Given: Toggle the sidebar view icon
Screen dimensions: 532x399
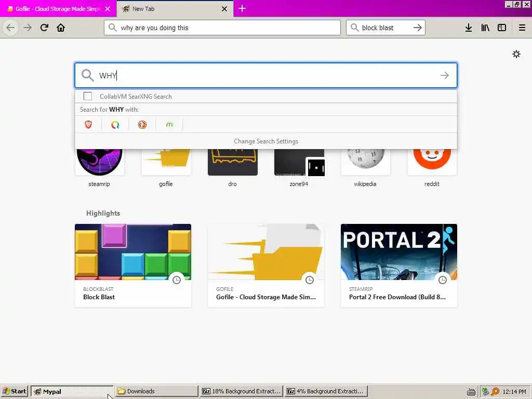Looking at the screenshot, I should tap(502, 28).
